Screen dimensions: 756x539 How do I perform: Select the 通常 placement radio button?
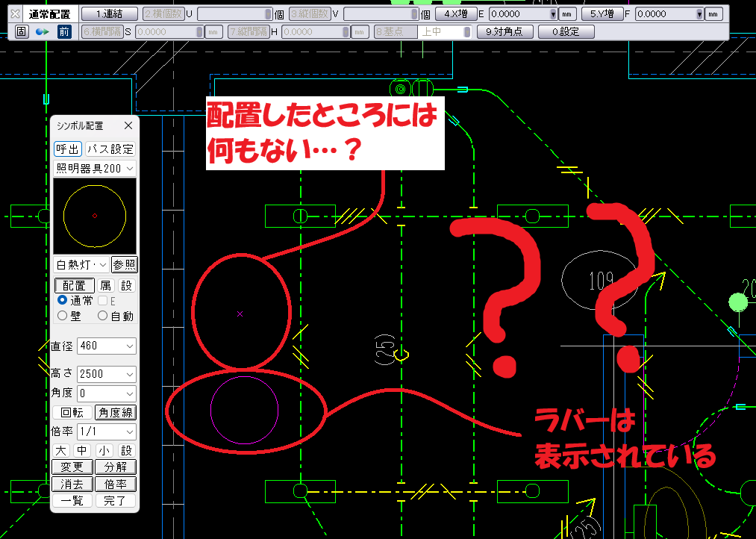tap(63, 300)
